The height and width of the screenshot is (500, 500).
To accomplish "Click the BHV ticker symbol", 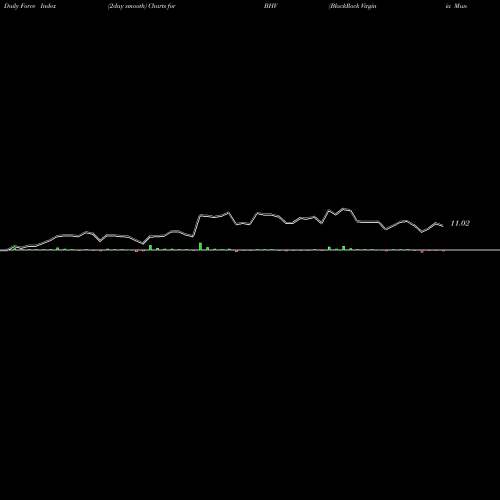I will 271,6.
